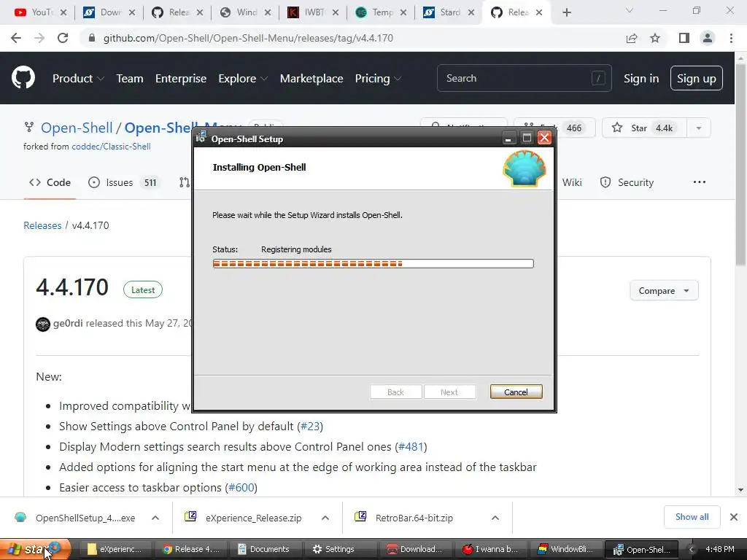Click Show all downloads
This screenshot has width=747, height=560.
(x=692, y=517)
